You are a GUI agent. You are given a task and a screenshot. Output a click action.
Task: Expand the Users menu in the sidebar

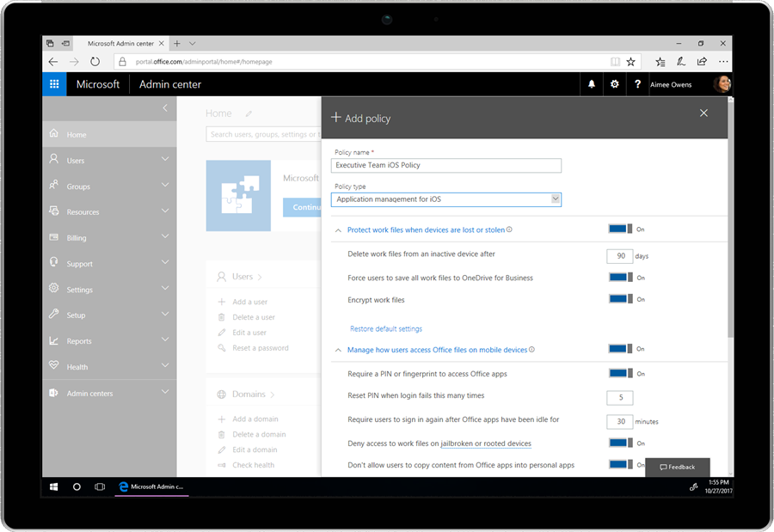click(x=165, y=160)
